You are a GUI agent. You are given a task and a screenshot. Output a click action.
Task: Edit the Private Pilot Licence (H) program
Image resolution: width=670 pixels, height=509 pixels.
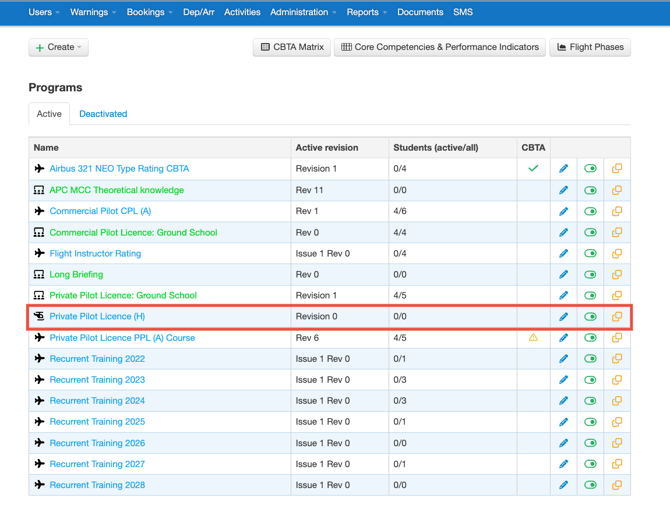pyautogui.click(x=563, y=317)
